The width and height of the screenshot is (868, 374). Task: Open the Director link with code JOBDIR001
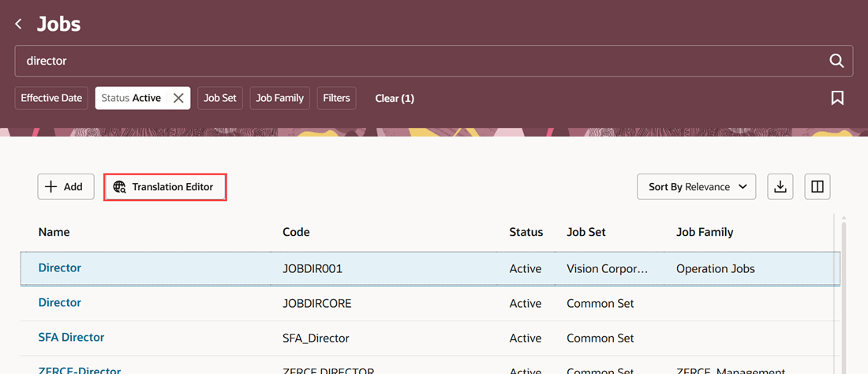coord(60,267)
